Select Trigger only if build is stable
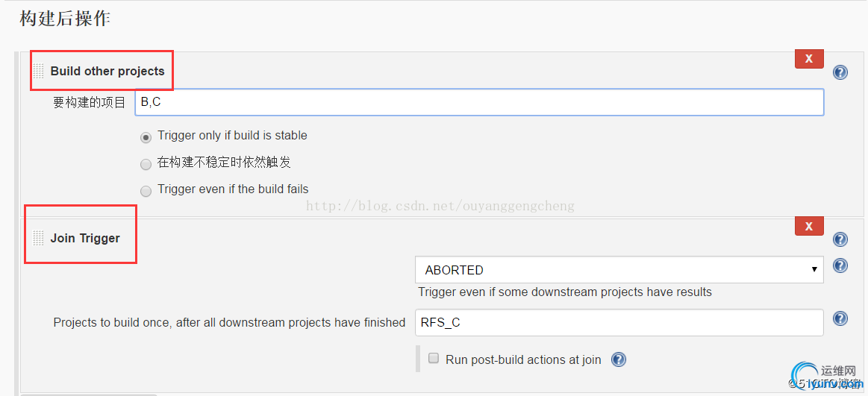This screenshot has height=396, width=868. coord(146,137)
